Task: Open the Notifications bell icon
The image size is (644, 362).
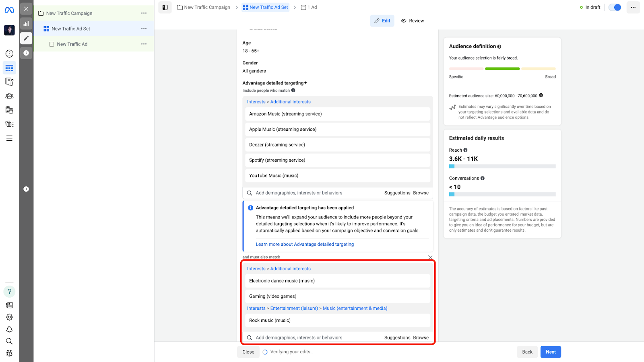Action: click(9, 329)
